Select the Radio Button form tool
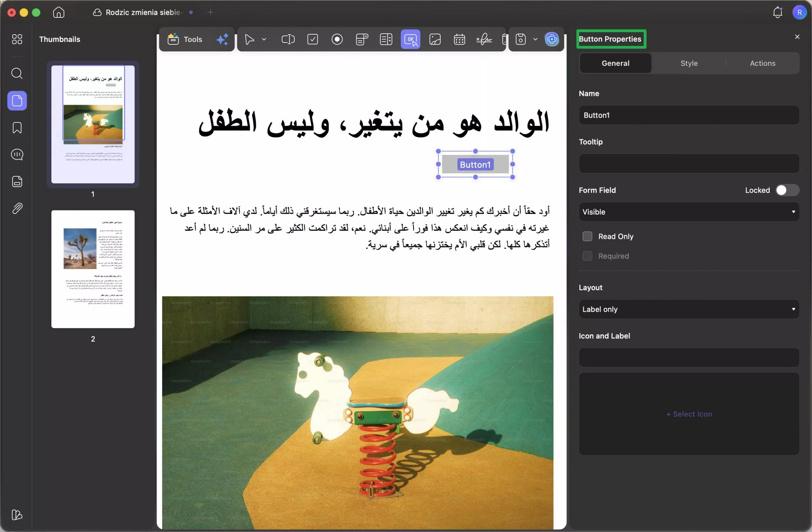Viewport: 812px width, 532px height. coord(337,39)
